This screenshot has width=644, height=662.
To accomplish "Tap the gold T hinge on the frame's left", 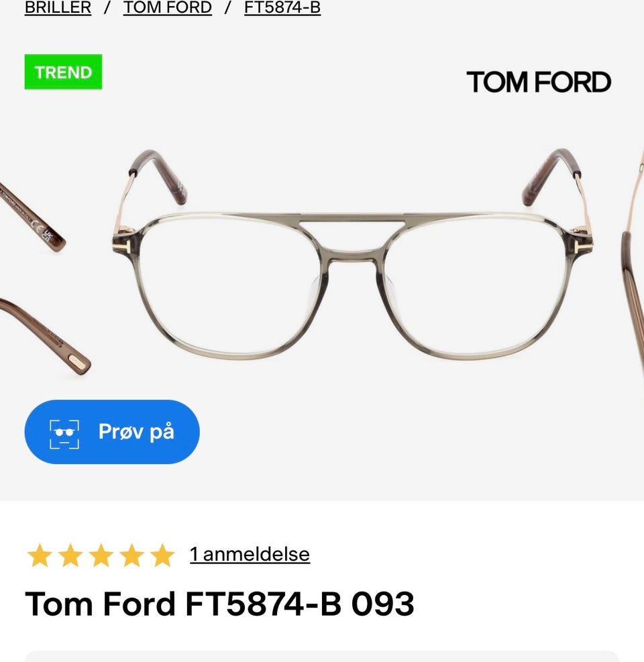I will pos(123,246).
